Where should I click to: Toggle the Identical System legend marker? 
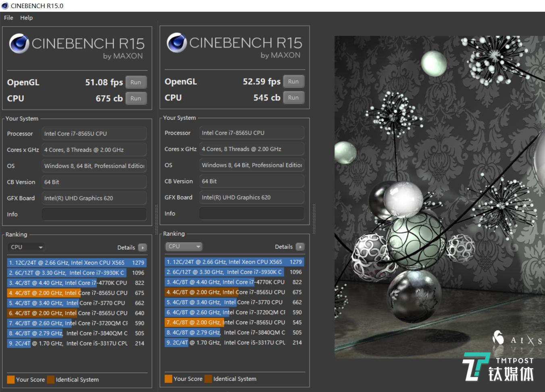[50, 379]
